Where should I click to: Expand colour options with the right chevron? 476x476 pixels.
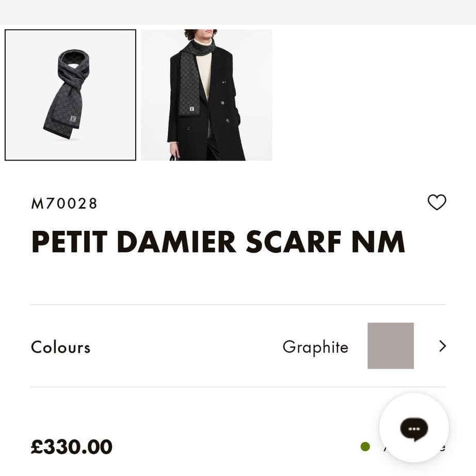point(442,346)
